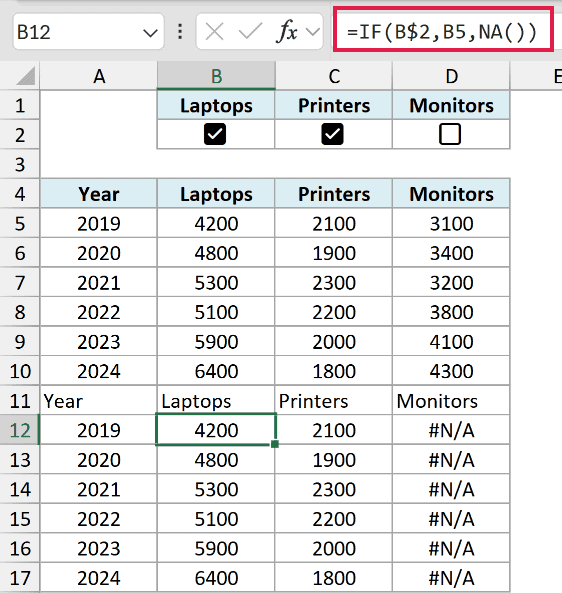Select cell C15 with value 2200
562x593 pixels.
pyautogui.click(x=334, y=518)
